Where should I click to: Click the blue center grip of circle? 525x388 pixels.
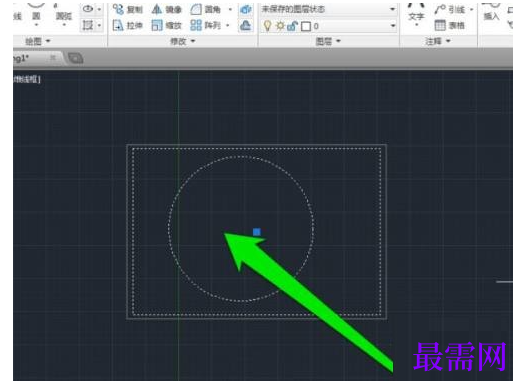click(257, 232)
